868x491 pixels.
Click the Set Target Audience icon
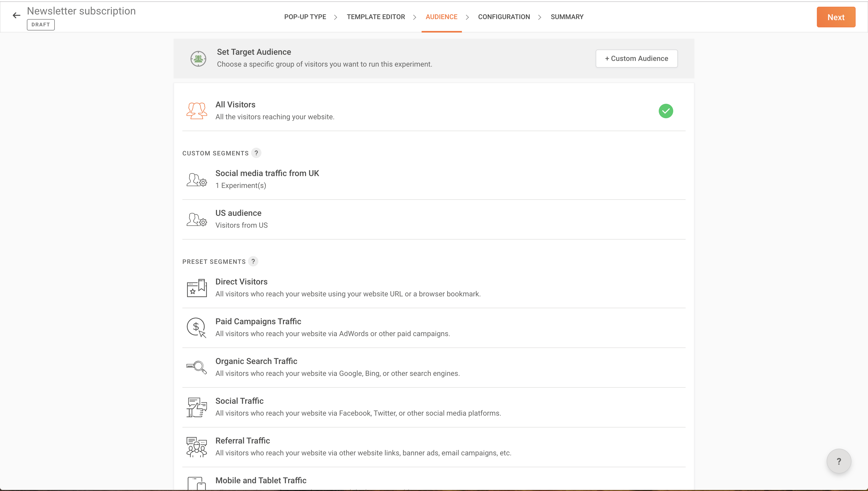click(198, 59)
